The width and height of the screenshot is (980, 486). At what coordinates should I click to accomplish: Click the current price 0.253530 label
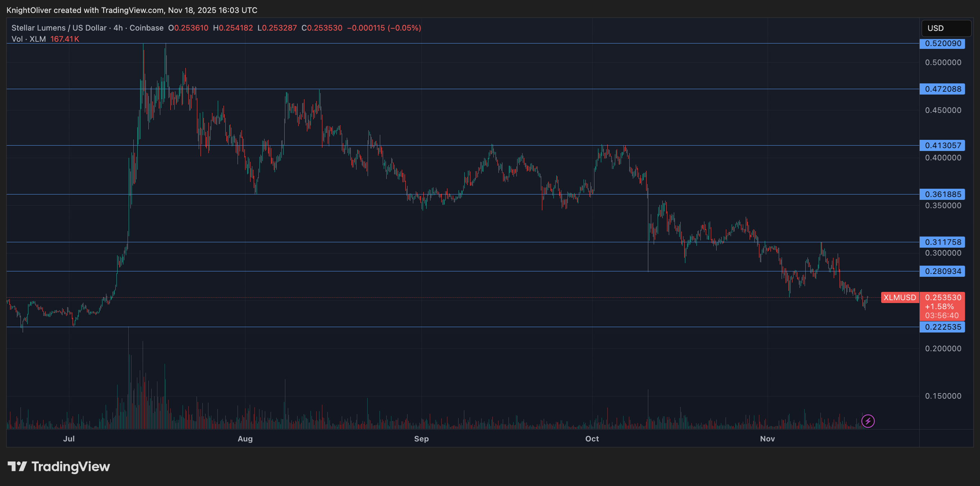pyautogui.click(x=942, y=298)
